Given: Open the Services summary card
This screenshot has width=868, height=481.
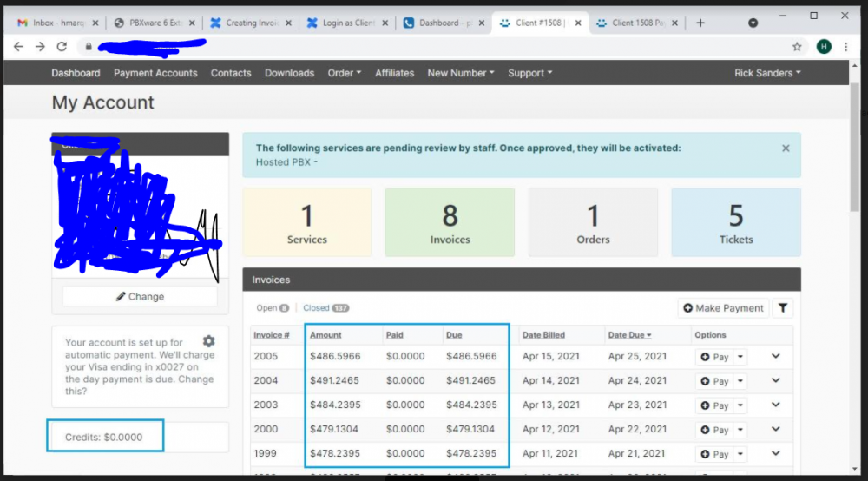Looking at the screenshot, I should click(x=307, y=222).
